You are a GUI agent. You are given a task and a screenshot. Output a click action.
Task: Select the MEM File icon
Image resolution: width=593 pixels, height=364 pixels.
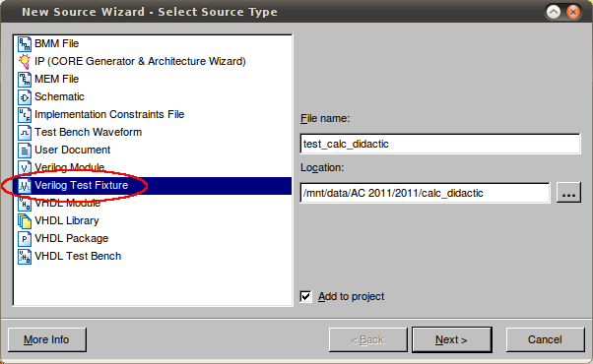(25, 80)
